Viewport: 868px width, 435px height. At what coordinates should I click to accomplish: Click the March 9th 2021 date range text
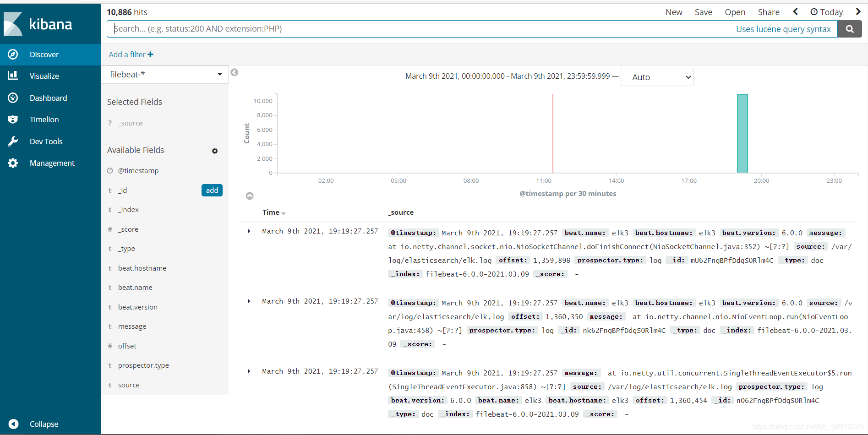click(508, 76)
